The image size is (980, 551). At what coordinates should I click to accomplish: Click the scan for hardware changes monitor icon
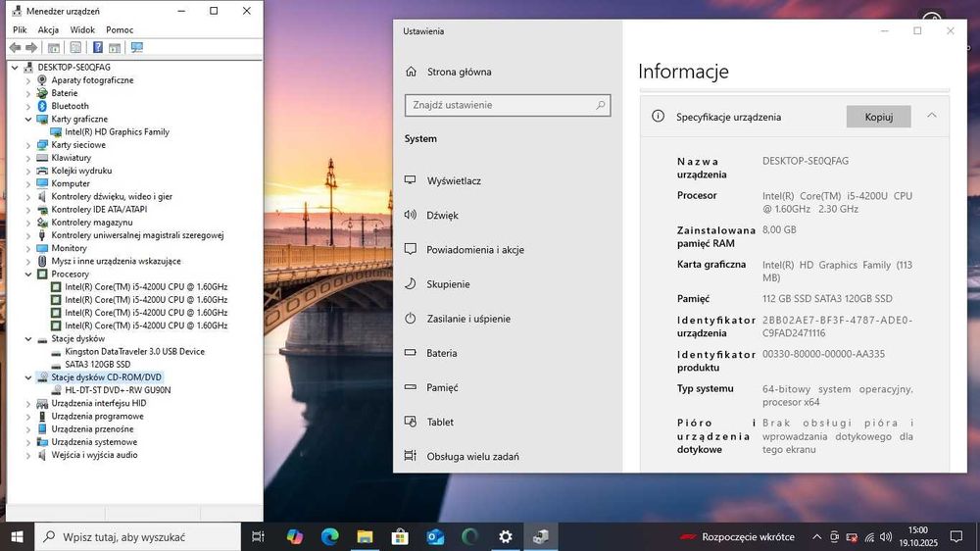point(137,47)
